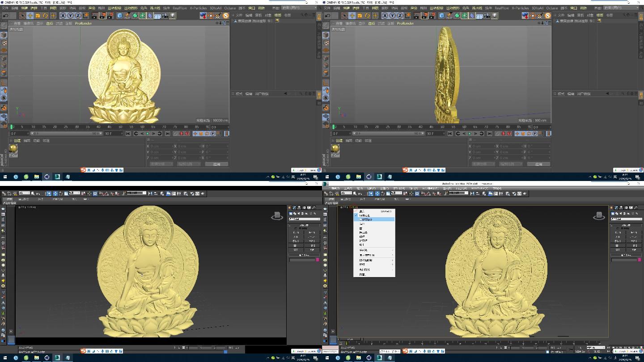Click the 应用 apply button in top-left Cinema 4D
The height and width of the screenshot is (362, 644).
coord(216,164)
